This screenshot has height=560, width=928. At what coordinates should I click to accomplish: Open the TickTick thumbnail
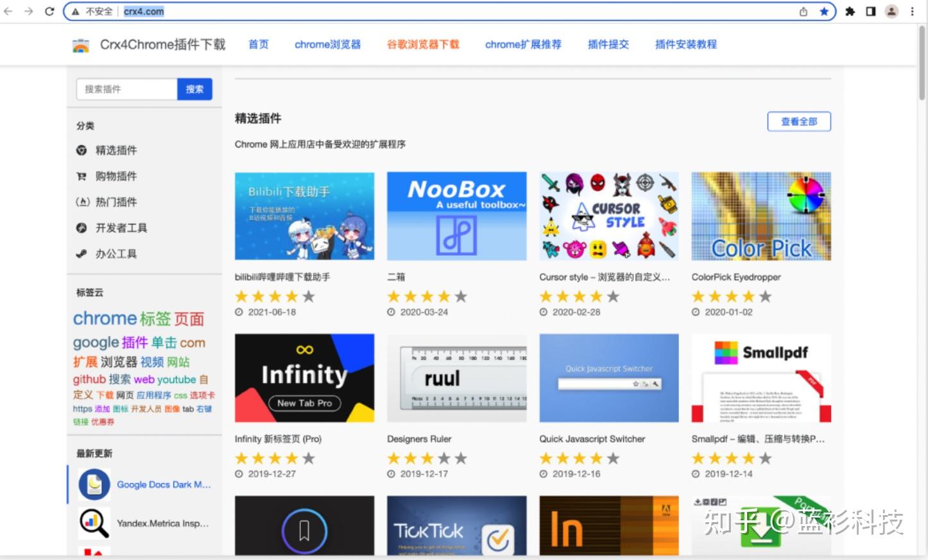(456, 525)
